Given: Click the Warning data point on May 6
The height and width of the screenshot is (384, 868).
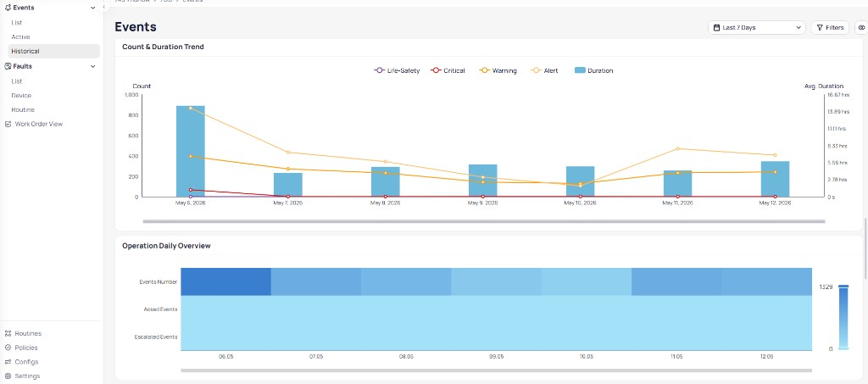Looking at the screenshot, I should coord(191,156).
